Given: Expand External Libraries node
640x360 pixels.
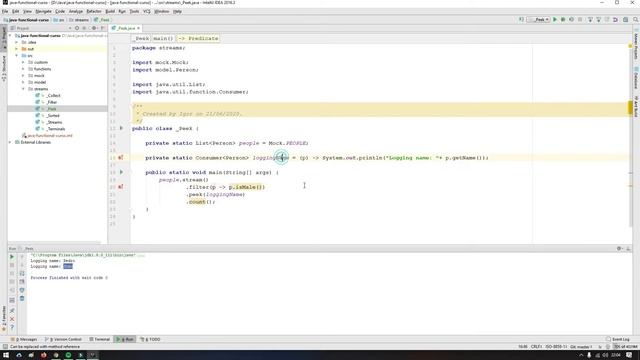Looking at the screenshot, I should tap(10, 142).
